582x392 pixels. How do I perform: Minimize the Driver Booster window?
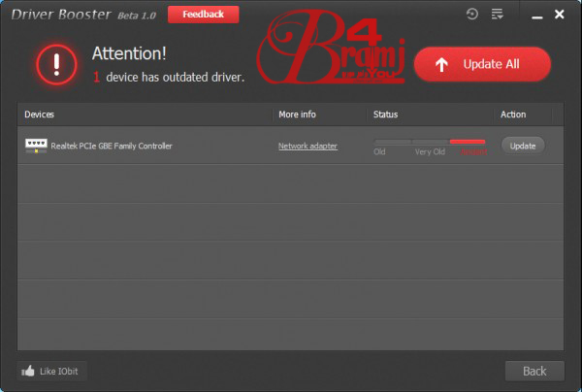(536, 16)
